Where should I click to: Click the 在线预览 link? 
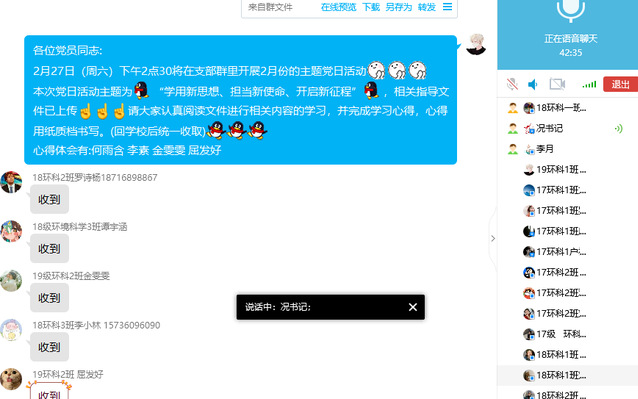pyautogui.click(x=338, y=7)
